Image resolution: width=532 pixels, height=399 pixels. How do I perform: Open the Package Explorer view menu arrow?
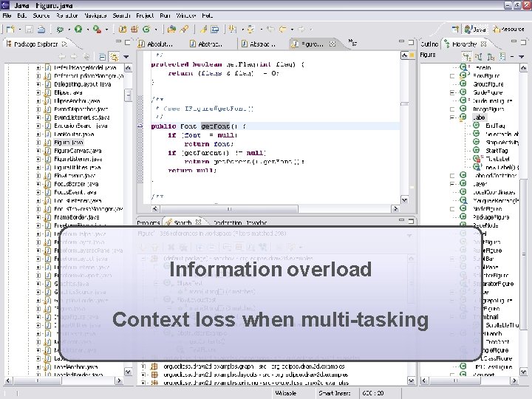126,57
